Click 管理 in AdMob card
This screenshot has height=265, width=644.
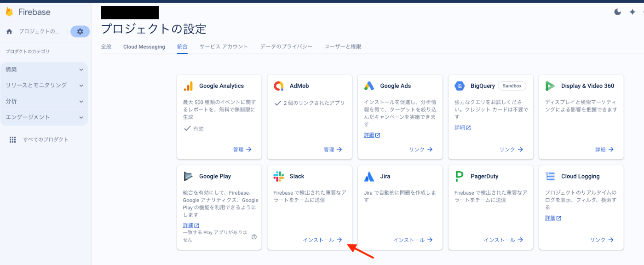pos(333,150)
